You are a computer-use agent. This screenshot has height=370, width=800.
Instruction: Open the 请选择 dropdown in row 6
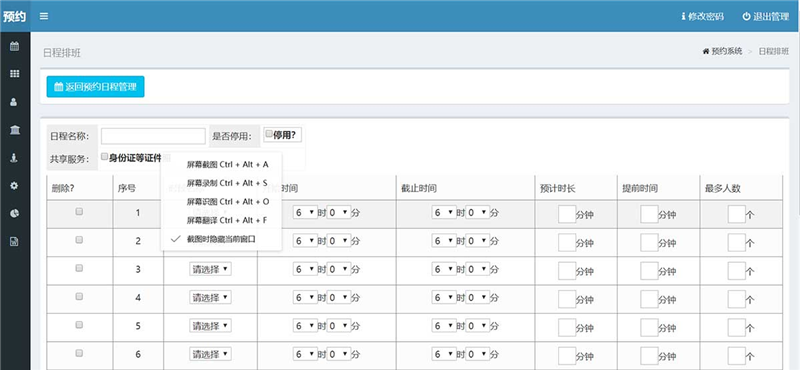click(x=210, y=354)
